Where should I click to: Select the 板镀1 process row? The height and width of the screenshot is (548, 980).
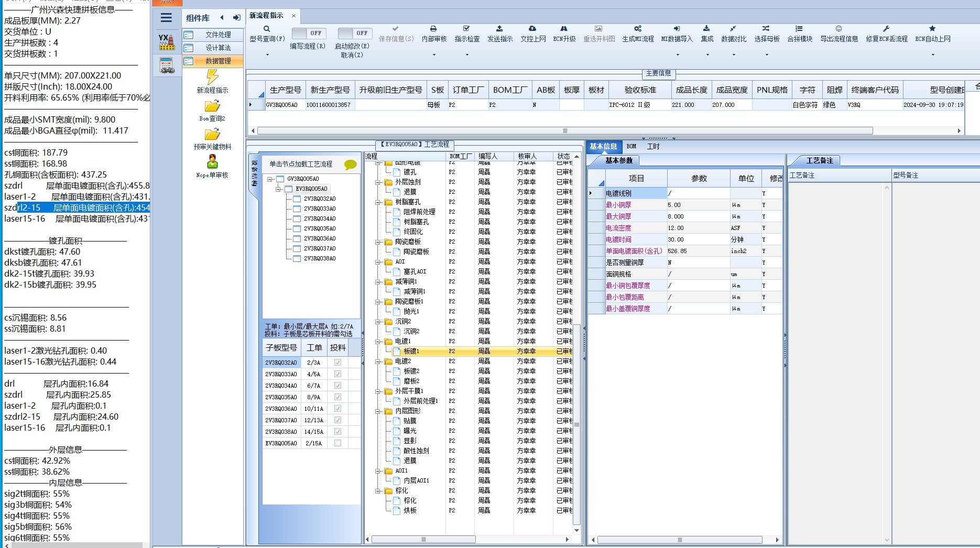coord(469,351)
